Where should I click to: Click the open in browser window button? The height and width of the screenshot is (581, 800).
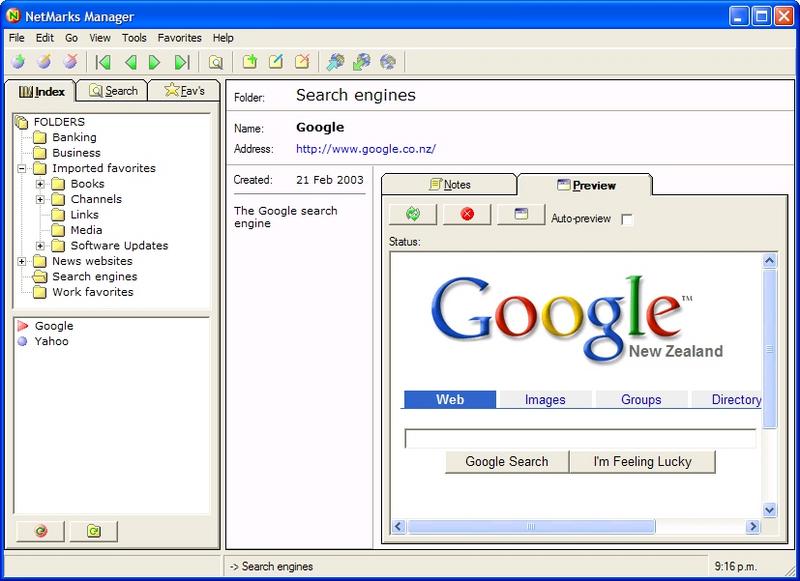click(521, 214)
